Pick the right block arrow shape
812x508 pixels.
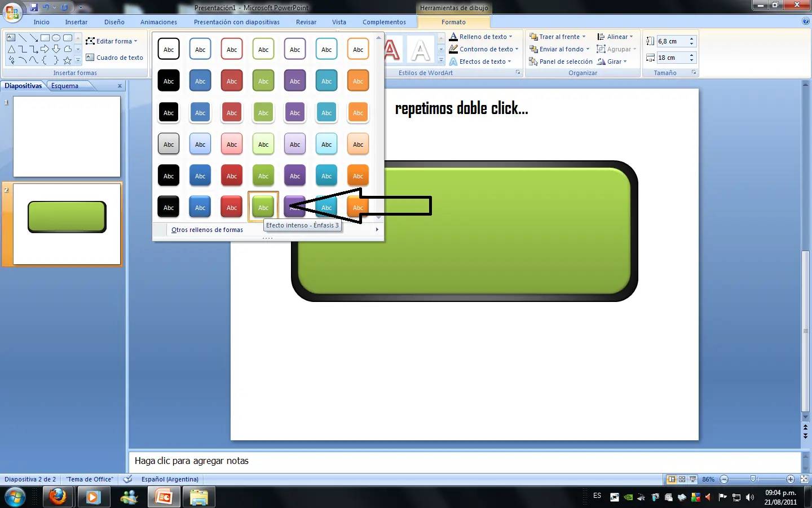pyautogui.click(x=45, y=49)
